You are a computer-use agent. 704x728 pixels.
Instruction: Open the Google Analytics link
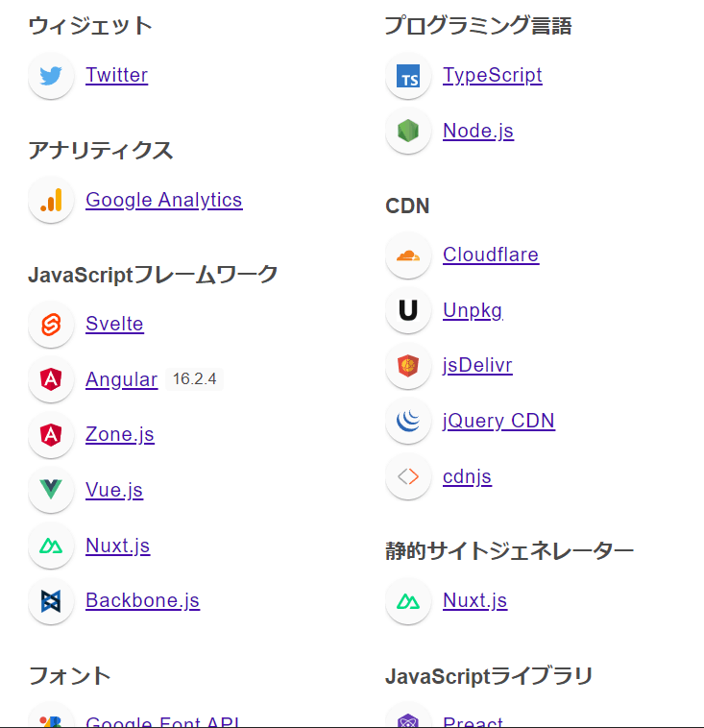tap(164, 200)
